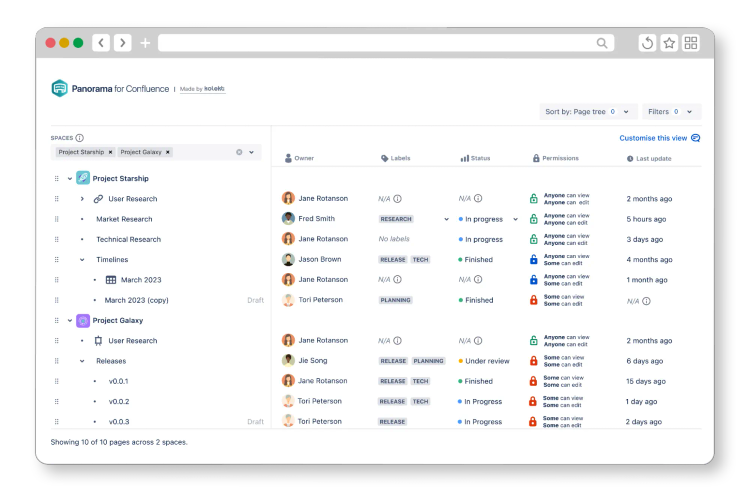
Task: Click the March 2023 table icon
Action: (111, 280)
